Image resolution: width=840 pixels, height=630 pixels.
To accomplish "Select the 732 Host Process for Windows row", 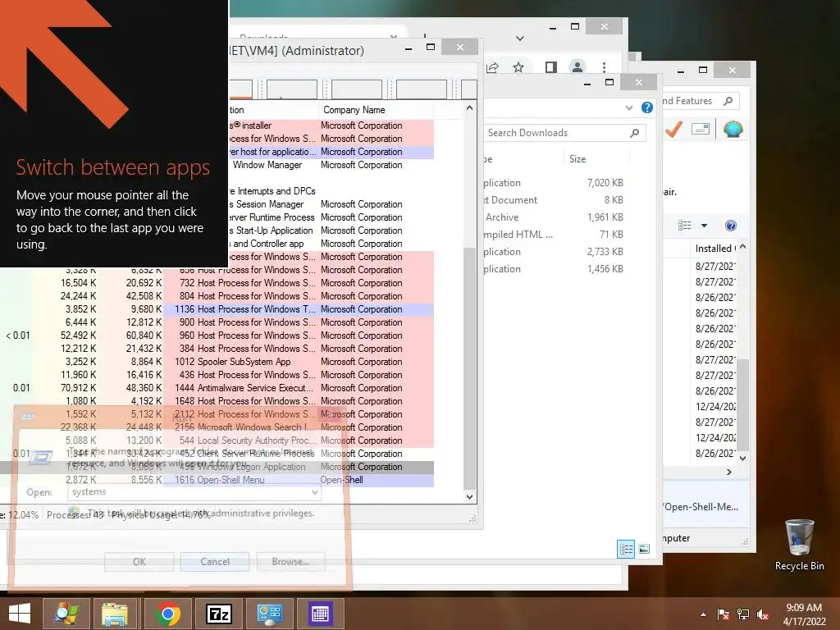I will (x=217, y=283).
